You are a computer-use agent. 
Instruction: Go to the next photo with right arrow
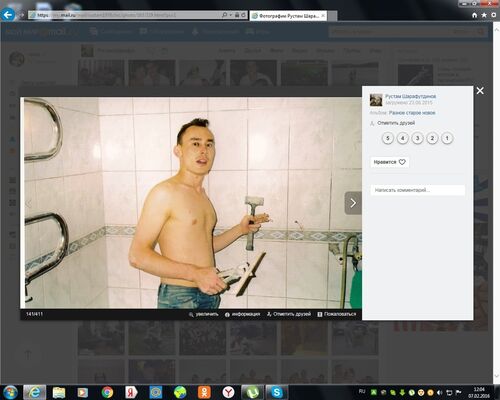pos(353,203)
